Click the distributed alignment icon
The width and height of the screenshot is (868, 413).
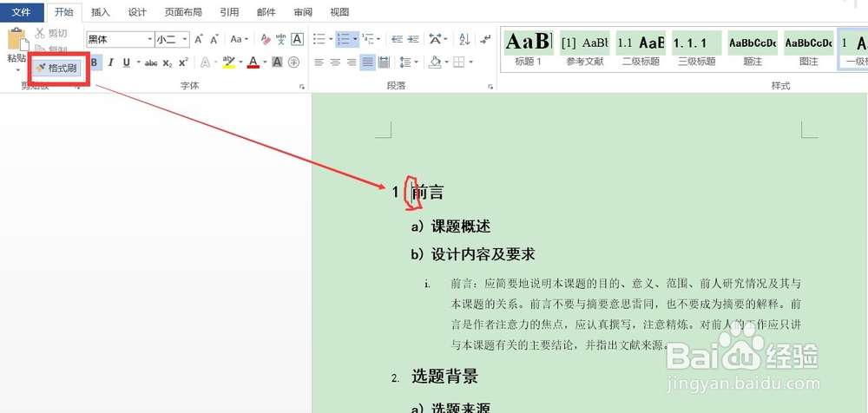coord(384,62)
